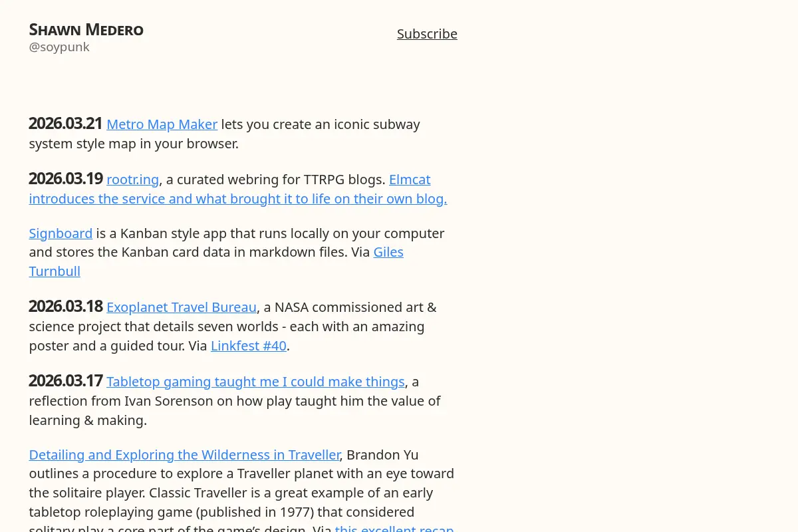Click the 2026.03.17 date heading
This screenshot has height=532, width=798.
pyautogui.click(x=66, y=381)
